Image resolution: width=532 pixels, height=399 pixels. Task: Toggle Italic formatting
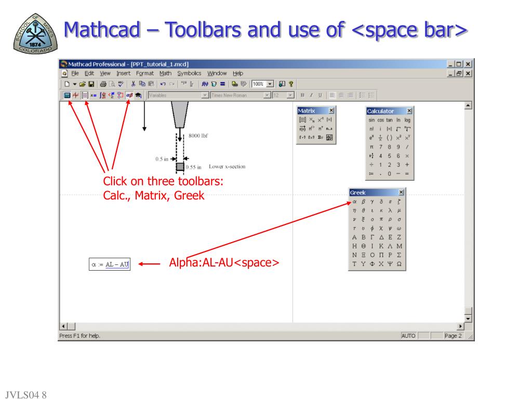click(x=311, y=96)
